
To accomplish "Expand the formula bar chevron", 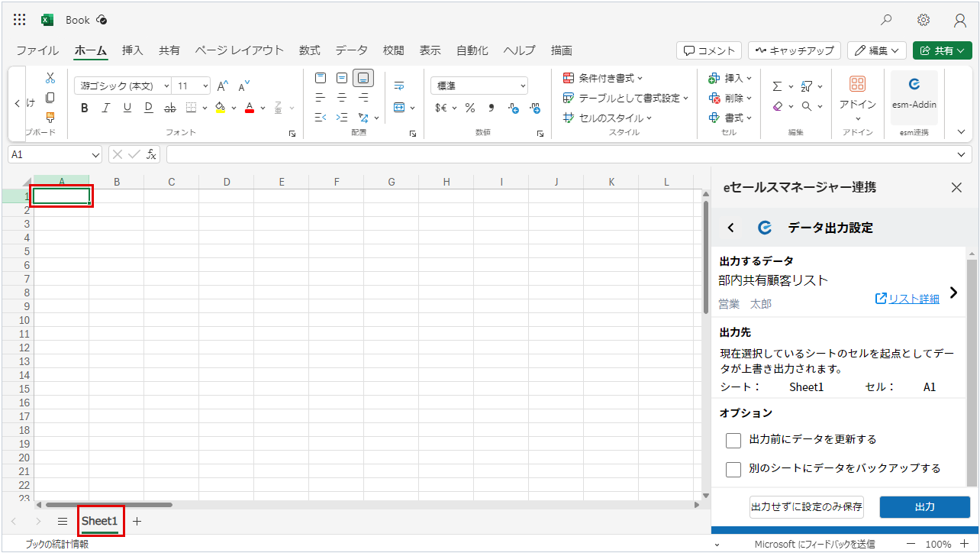I will 962,154.
